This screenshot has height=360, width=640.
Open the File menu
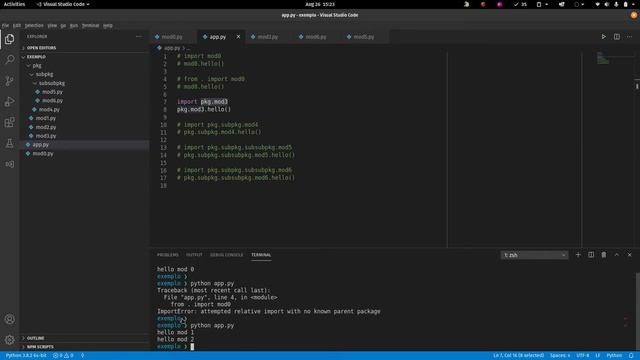click(5, 25)
